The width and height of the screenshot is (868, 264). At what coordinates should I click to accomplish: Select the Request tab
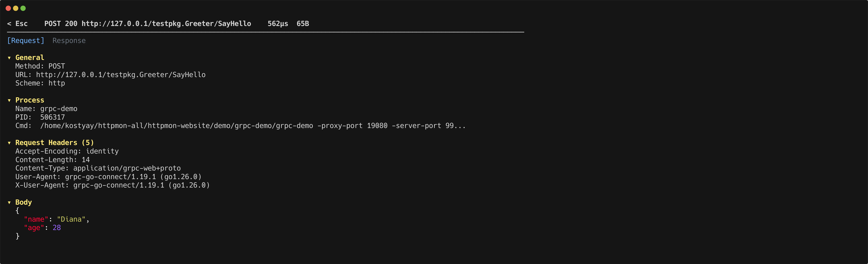coord(26,40)
